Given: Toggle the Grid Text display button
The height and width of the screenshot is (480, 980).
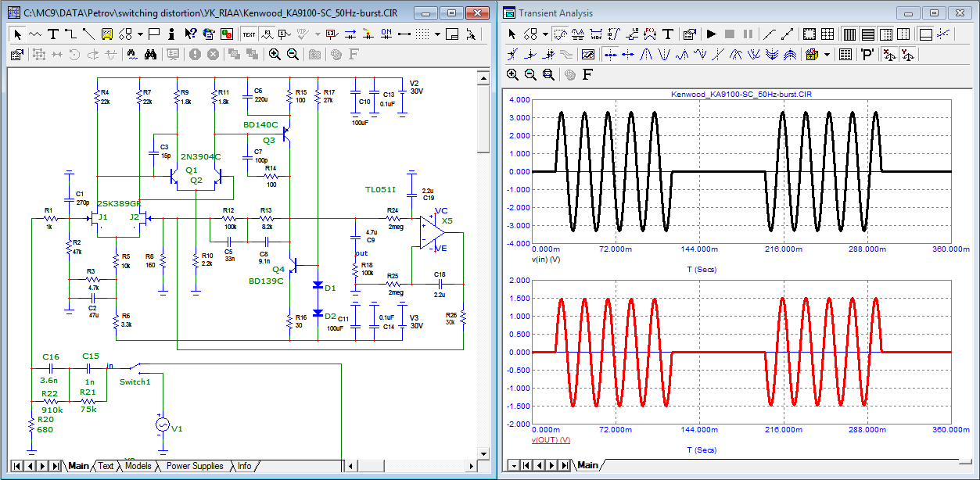Looking at the screenshot, I should pos(249,34).
